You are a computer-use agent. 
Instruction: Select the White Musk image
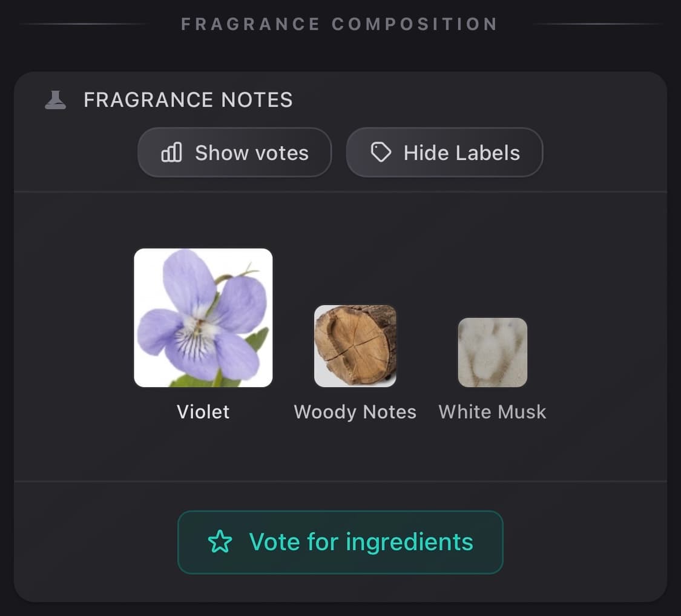[x=493, y=353]
